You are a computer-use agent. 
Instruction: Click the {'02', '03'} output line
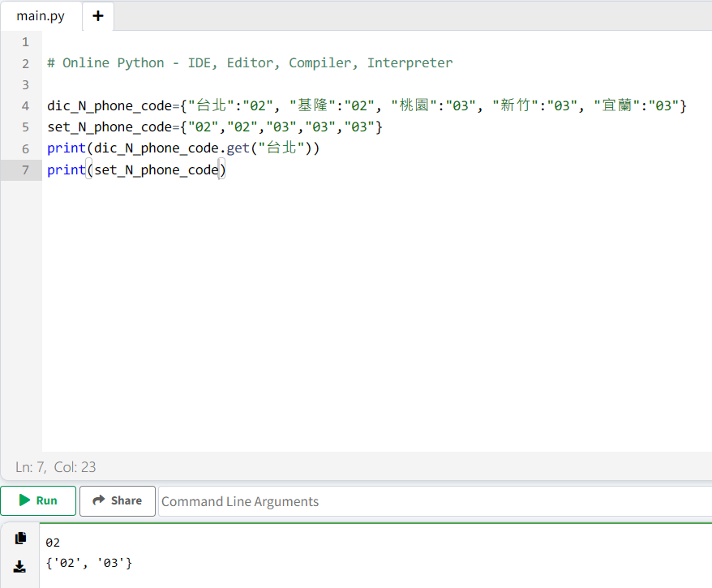[x=89, y=563]
